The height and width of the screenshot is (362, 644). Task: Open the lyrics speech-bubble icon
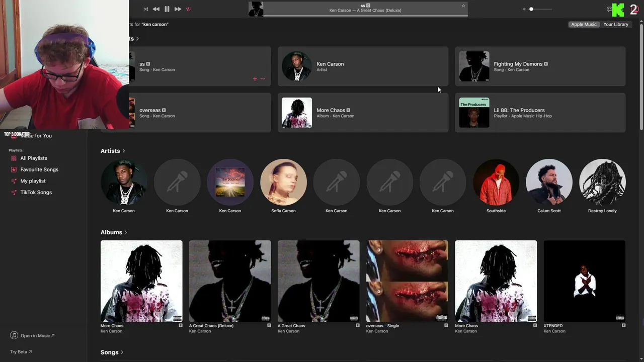609,9
